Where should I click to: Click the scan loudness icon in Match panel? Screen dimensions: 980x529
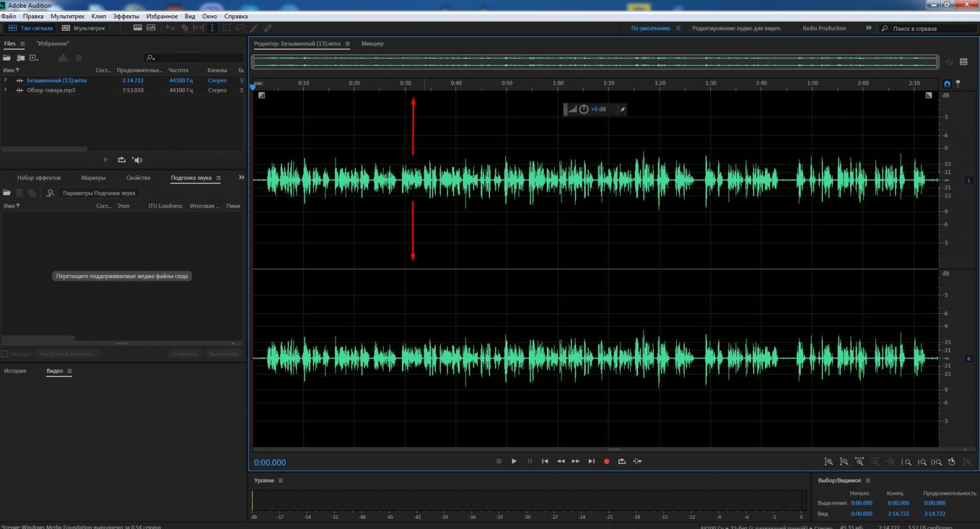click(x=50, y=193)
